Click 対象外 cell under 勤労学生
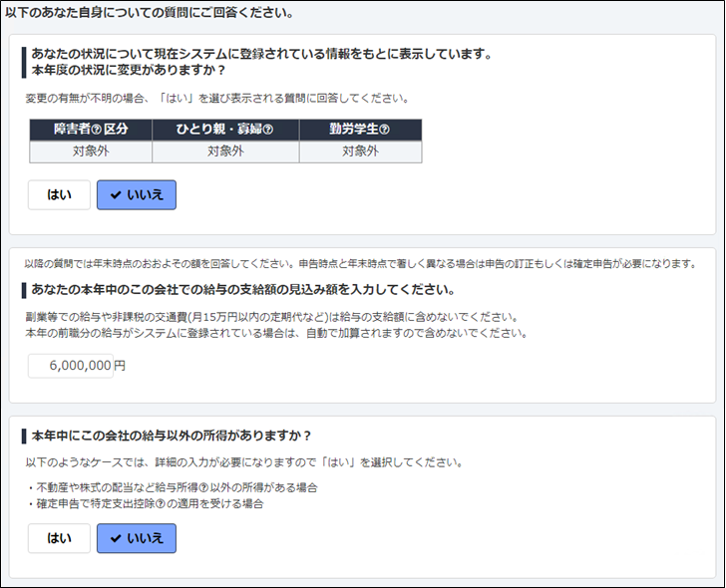 359,151
